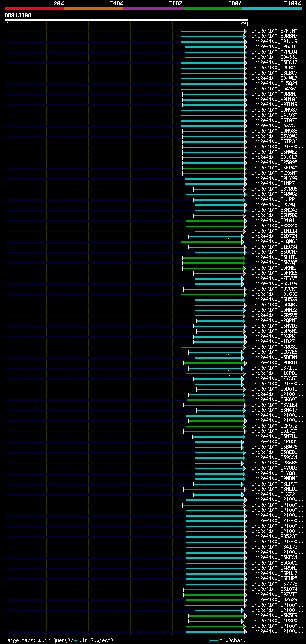Select the UniRef100_Q2F5J2 label
Screen dimensions: 306x644
pos(274,426)
